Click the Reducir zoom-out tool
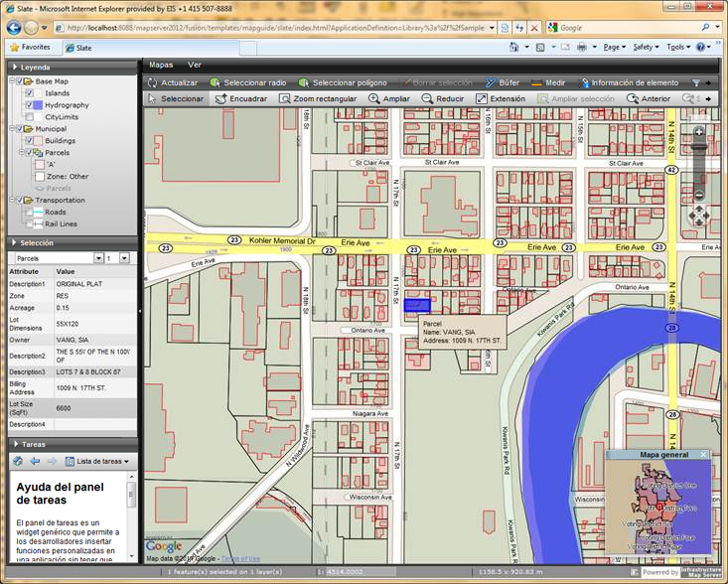This screenshot has width=728, height=584. (x=443, y=98)
